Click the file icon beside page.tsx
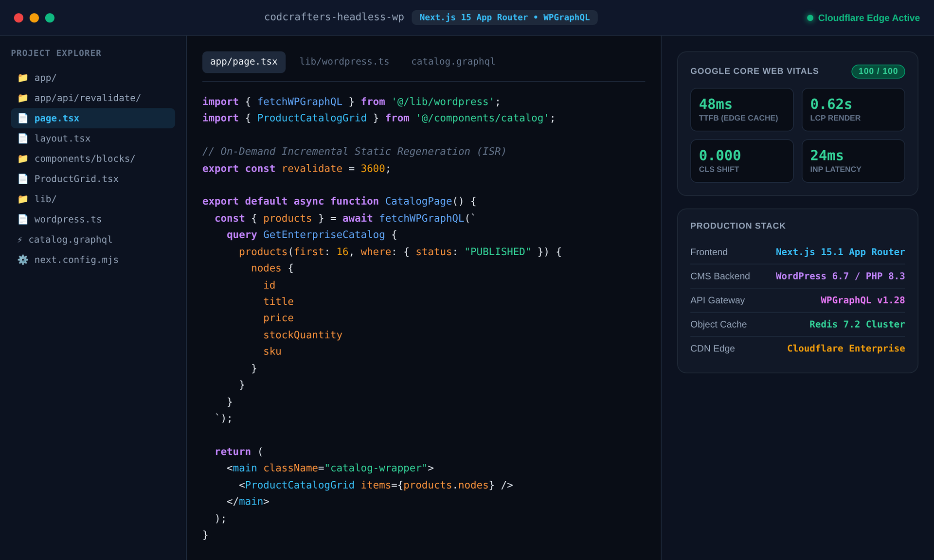The width and height of the screenshot is (934, 560). tap(23, 118)
